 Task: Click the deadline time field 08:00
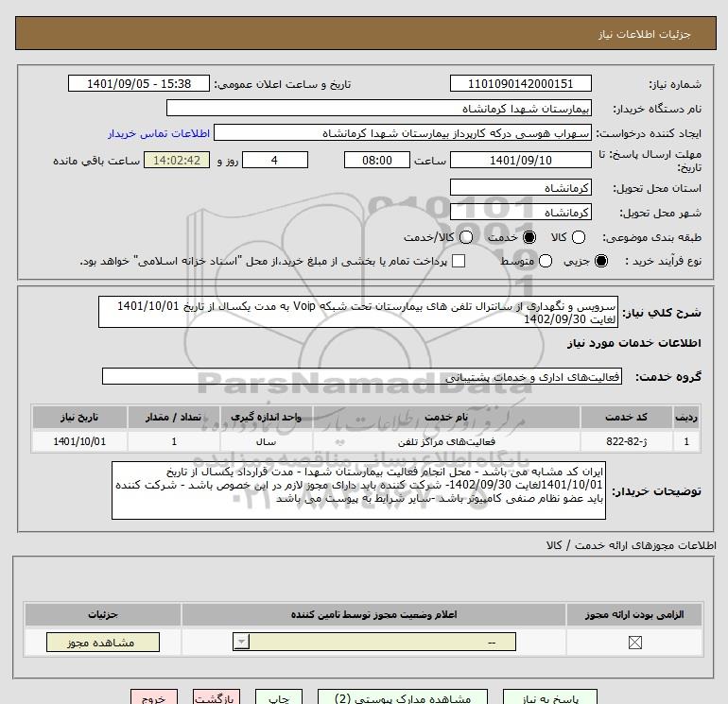[377, 160]
